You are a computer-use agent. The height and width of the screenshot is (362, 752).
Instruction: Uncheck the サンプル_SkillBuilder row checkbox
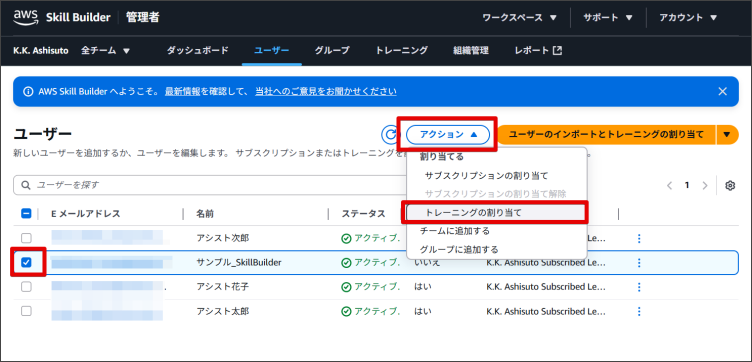(x=26, y=262)
